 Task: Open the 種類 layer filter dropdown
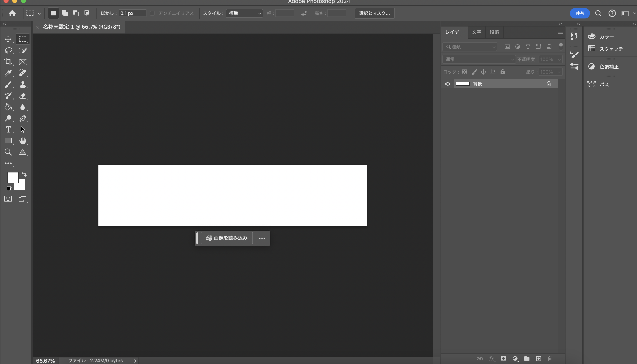[x=470, y=47]
